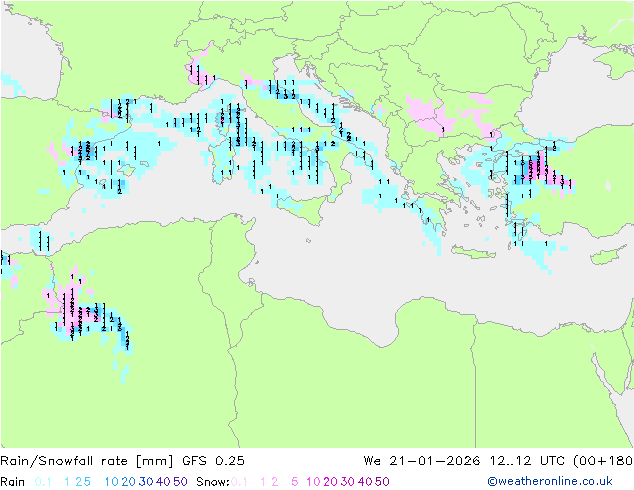Select the snow legend value 10

[x=313, y=482]
